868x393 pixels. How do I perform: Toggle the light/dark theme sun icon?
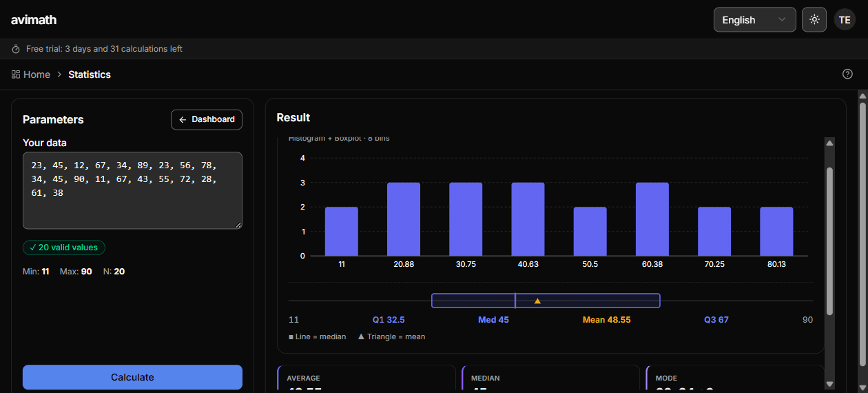coord(814,19)
